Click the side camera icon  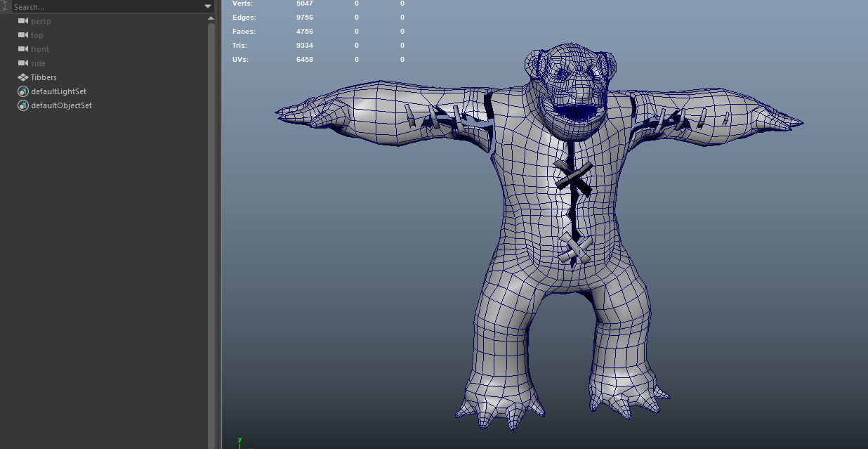click(22, 63)
